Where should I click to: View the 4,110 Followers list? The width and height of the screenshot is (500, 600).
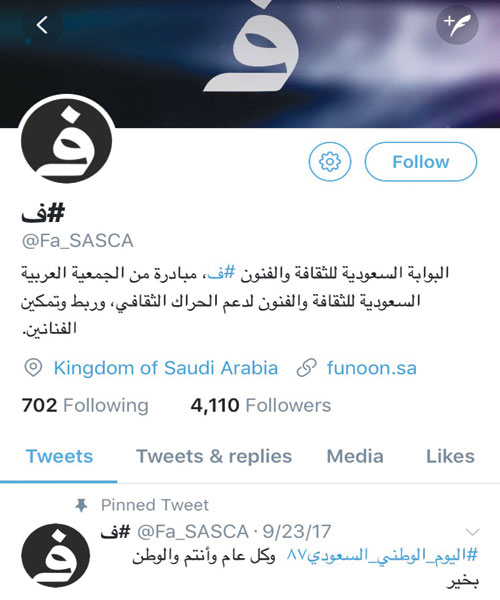(261, 405)
